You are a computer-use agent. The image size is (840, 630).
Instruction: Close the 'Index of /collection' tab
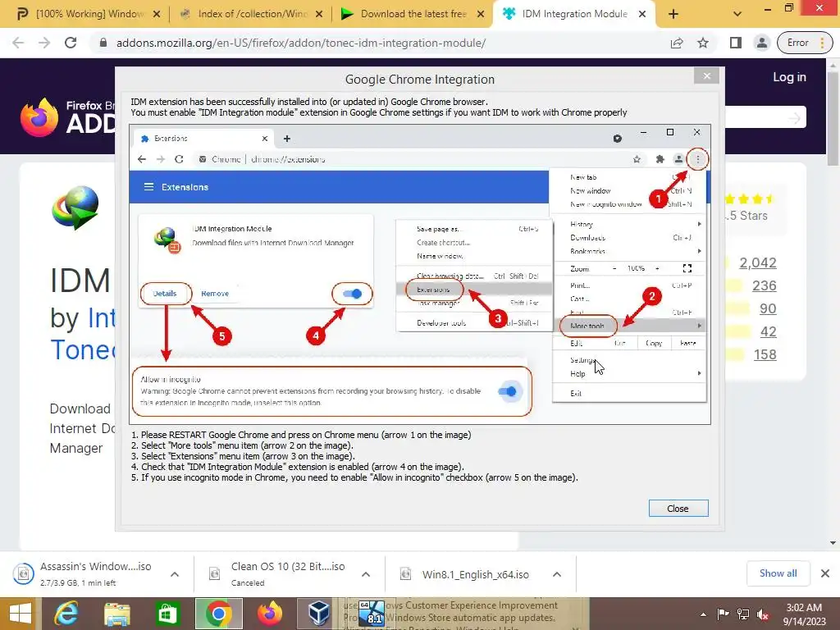pos(319,14)
